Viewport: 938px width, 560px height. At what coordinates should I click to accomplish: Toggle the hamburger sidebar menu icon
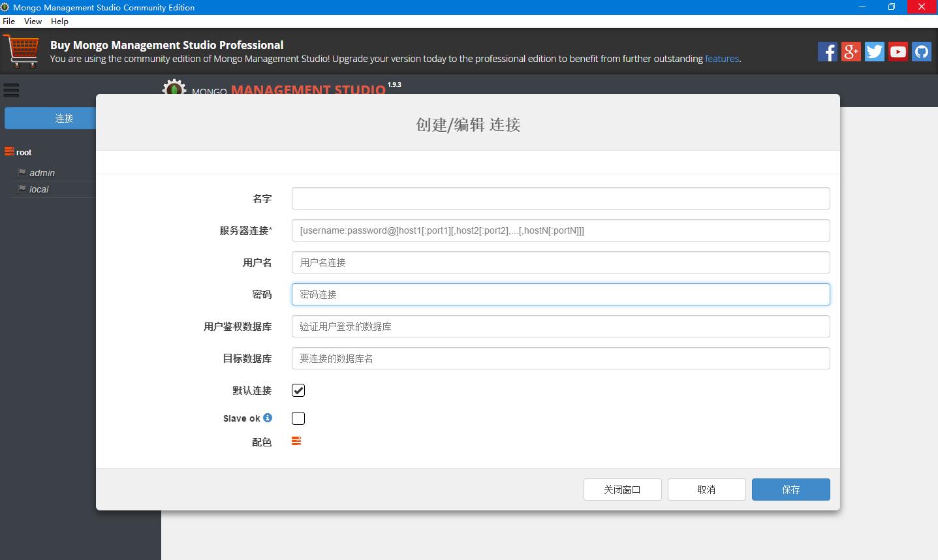click(x=11, y=90)
